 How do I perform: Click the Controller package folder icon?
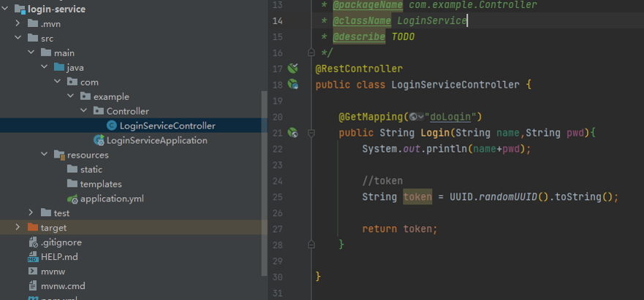pos(99,111)
